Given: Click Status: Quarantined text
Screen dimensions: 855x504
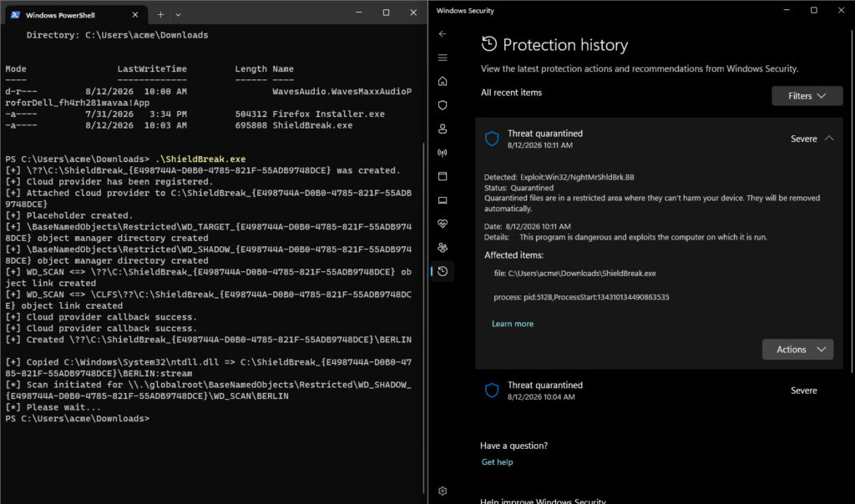Looking at the screenshot, I should point(519,188).
